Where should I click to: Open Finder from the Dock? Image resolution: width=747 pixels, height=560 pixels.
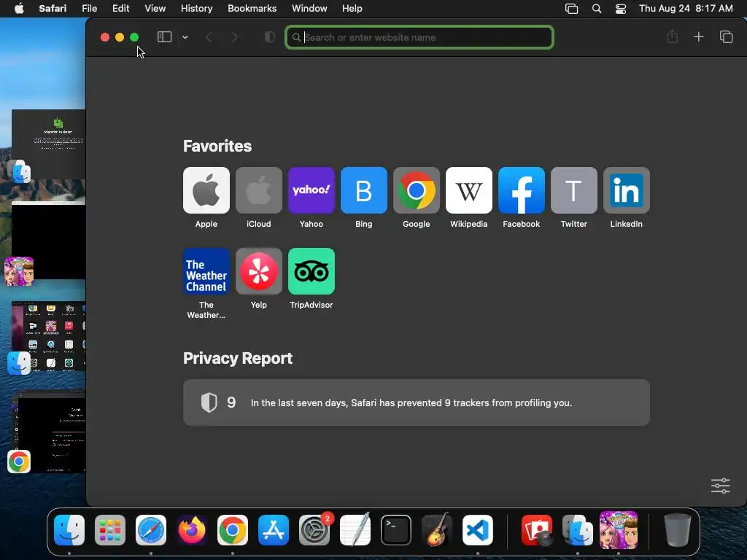click(69, 530)
